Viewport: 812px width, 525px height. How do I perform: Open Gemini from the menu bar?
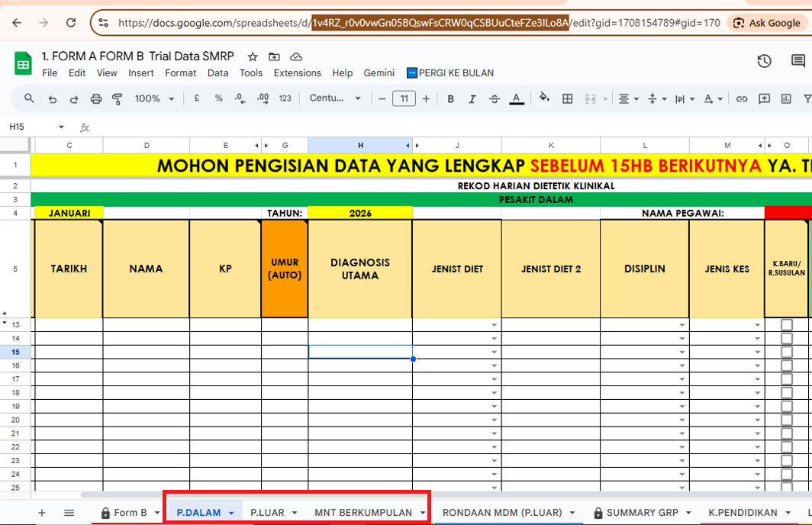[379, 72]
